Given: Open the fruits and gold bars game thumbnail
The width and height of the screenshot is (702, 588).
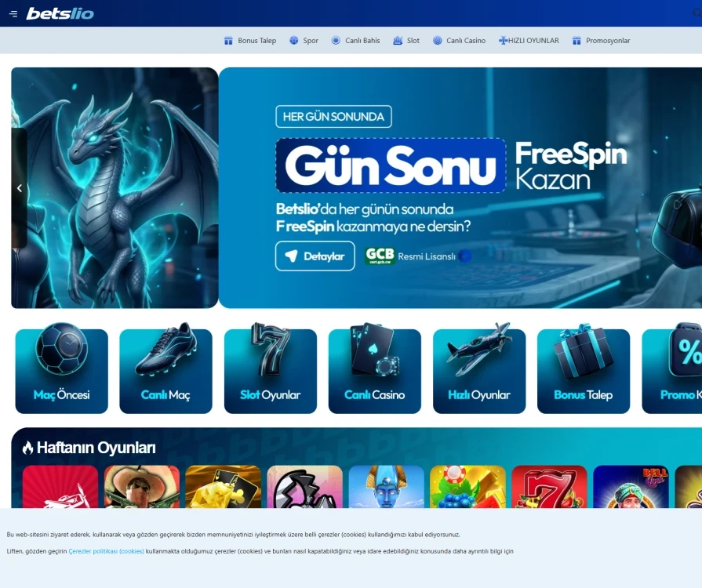Looking at the screenshot, I should pos(467,486).
